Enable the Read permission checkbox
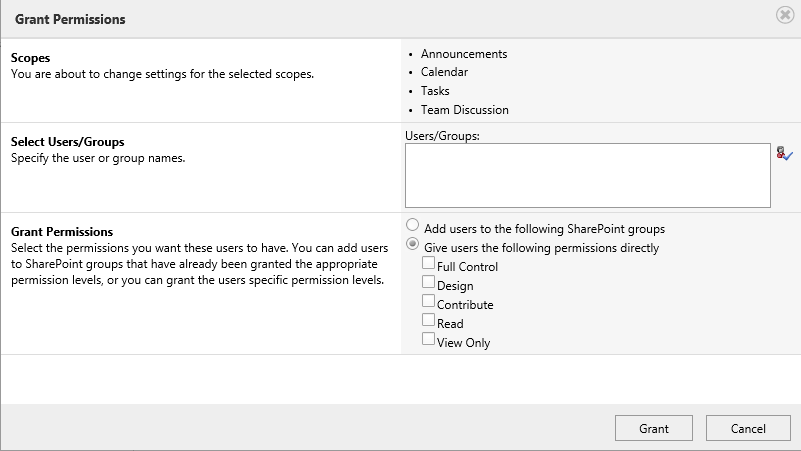 [428, 319]
